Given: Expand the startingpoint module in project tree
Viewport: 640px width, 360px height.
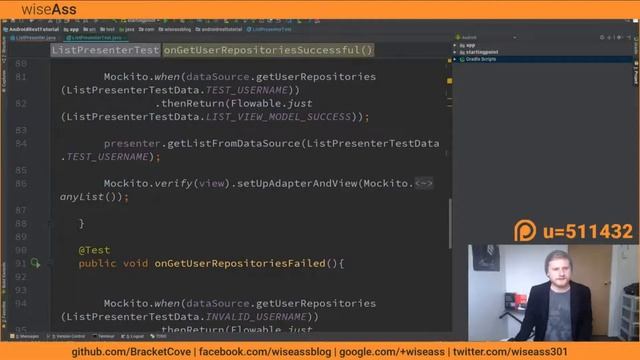Looking at the screenshot, I should pos(455,52).
